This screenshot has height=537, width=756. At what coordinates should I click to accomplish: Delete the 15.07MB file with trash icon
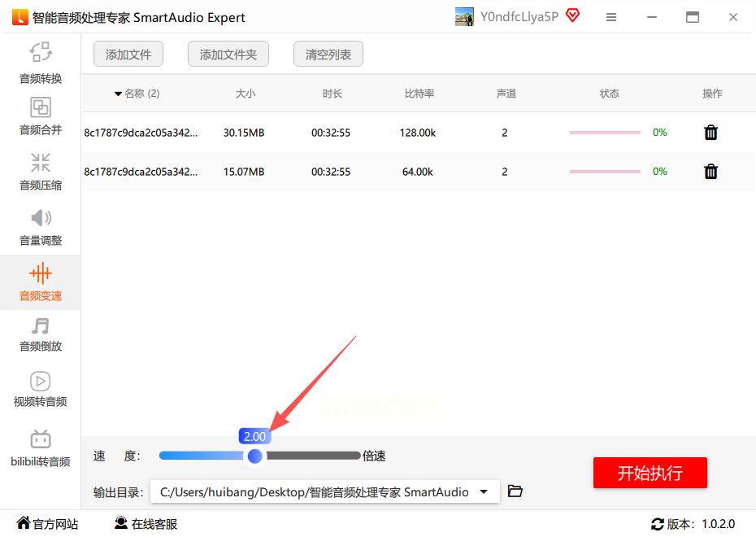point(710,172)
